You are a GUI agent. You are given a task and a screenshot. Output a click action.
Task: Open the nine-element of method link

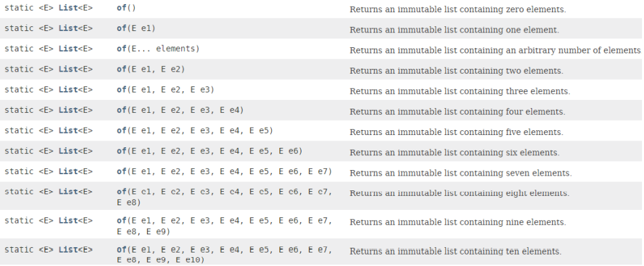point(121,221)
